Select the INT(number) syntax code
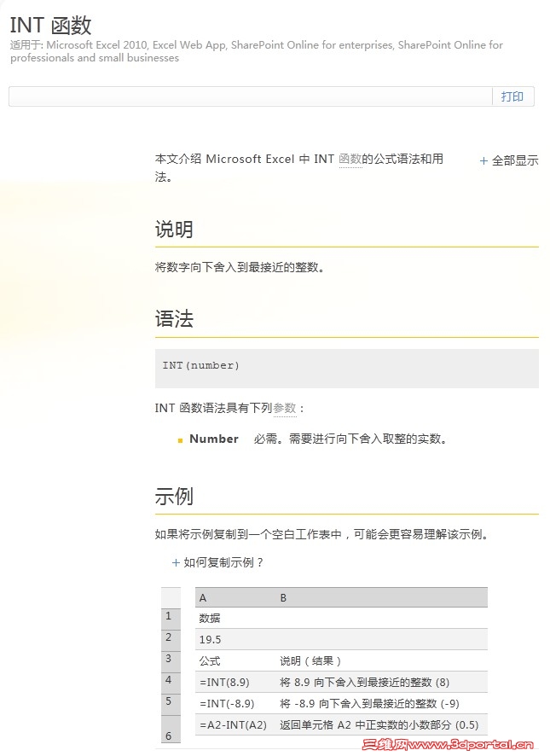This screenshot has width=550, height=756. 201,365
